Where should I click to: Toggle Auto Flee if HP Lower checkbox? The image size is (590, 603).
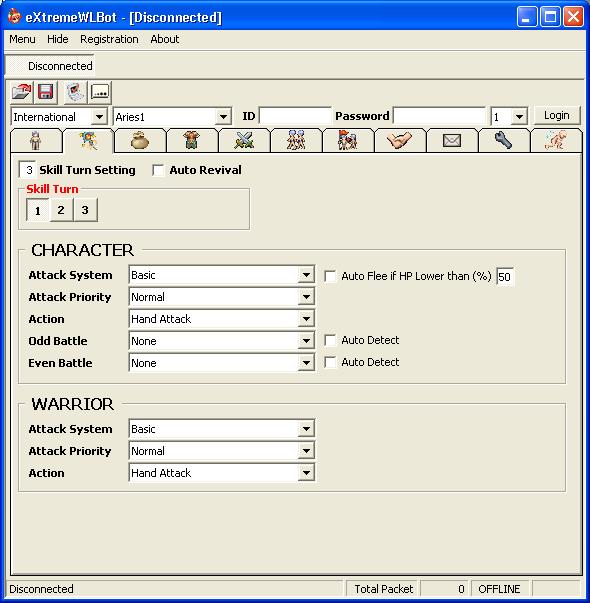coord(330,276)
